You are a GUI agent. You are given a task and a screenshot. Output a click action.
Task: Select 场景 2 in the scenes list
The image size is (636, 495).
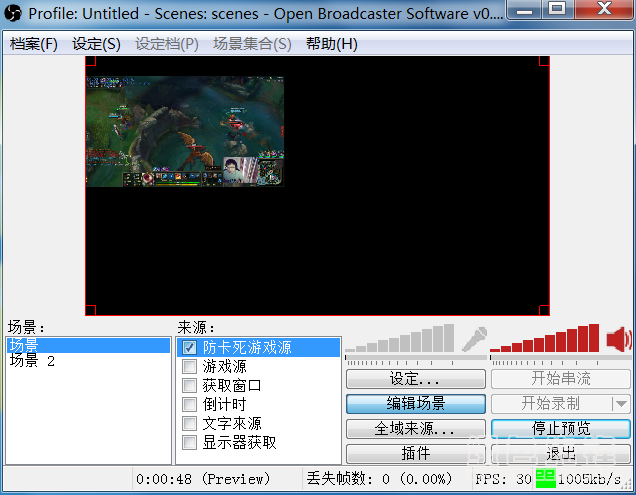(x=88, y=361)
